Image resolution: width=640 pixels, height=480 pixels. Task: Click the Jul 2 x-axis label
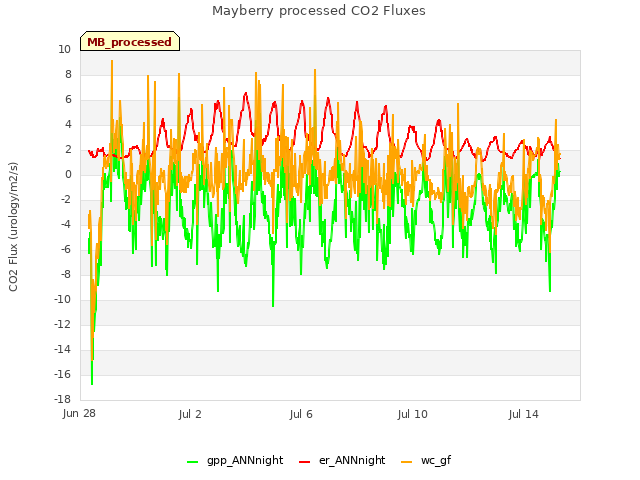pyautogui.click(x=190, y=414)
